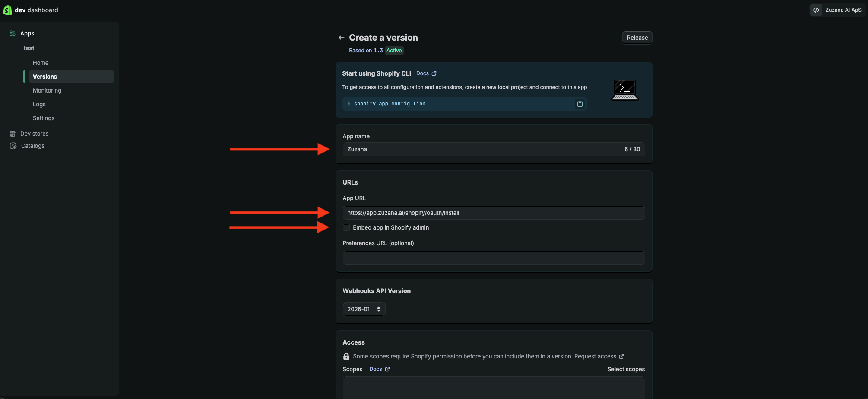Click the Preferences URL input field
The width and height of the screenshot is (868, 399).
tap(494, 258)
